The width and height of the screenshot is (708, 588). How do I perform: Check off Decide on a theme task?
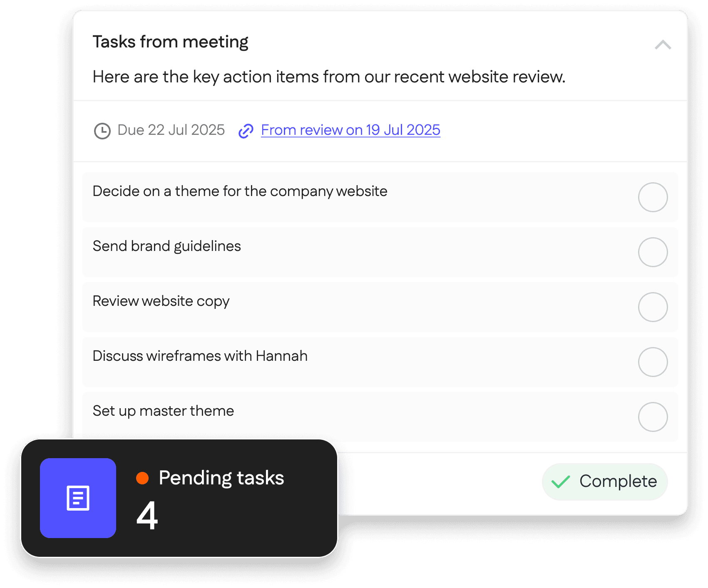(x=653, y=197)
